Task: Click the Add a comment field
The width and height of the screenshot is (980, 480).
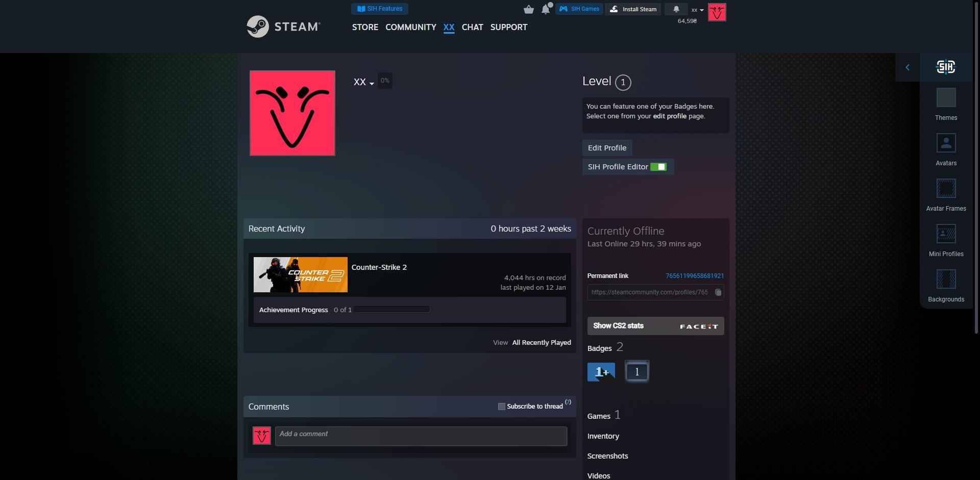Action: point(421,436)
